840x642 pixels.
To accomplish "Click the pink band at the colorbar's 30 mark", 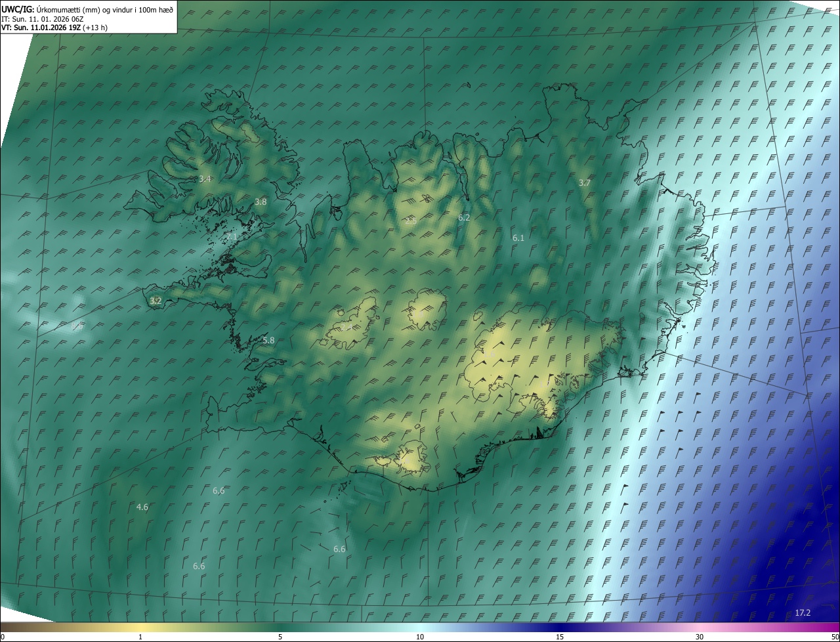I will click(700, 627).
